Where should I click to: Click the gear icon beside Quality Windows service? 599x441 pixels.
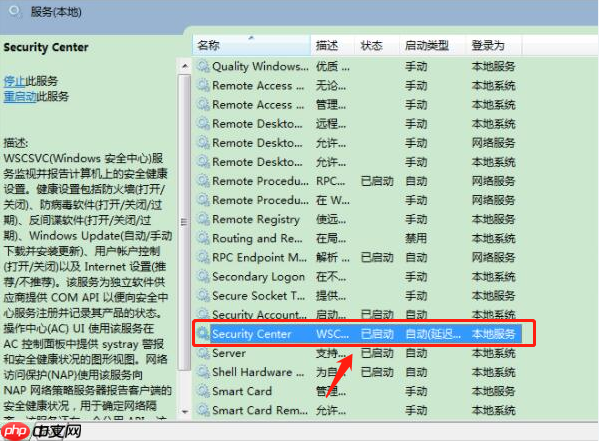coord(203,66)
